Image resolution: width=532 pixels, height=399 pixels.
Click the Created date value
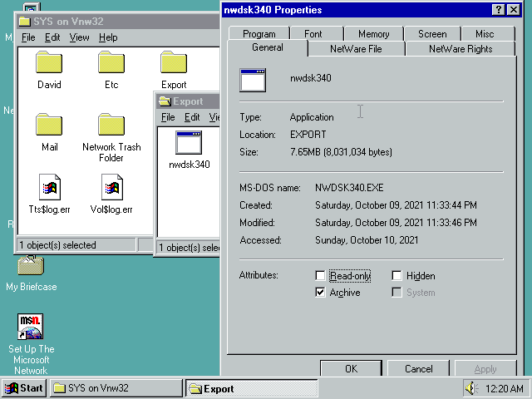396,205
